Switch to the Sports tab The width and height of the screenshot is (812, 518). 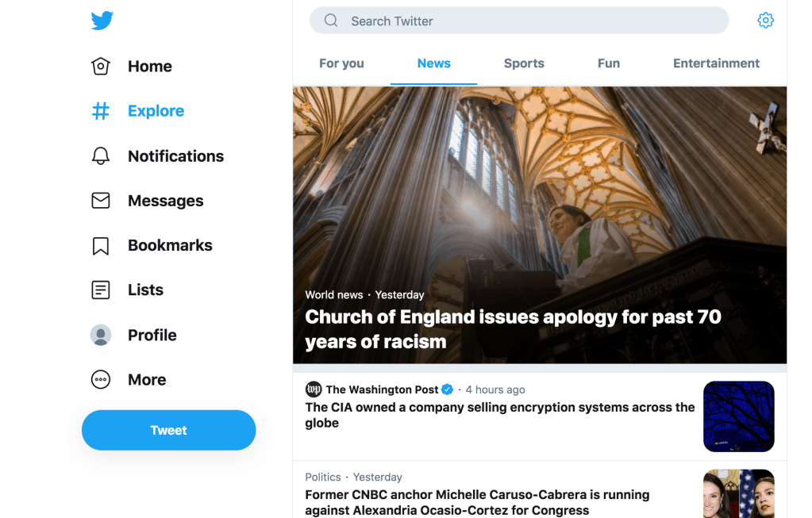524,63
